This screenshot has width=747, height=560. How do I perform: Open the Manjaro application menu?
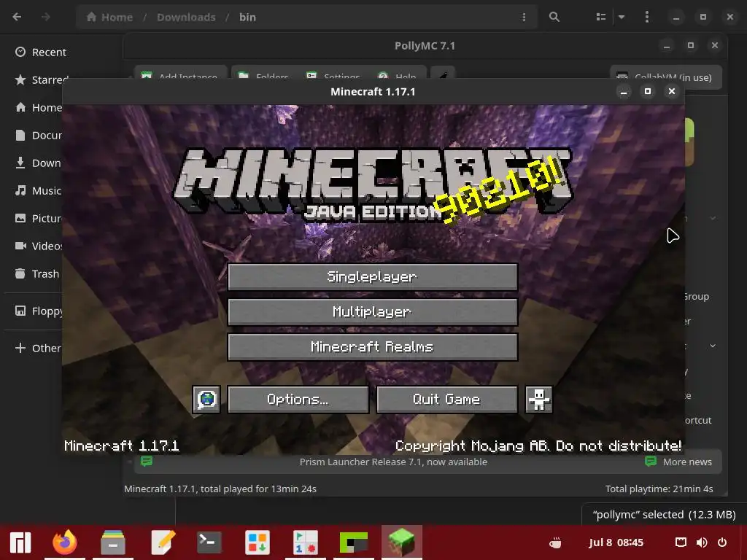(20, 542)
